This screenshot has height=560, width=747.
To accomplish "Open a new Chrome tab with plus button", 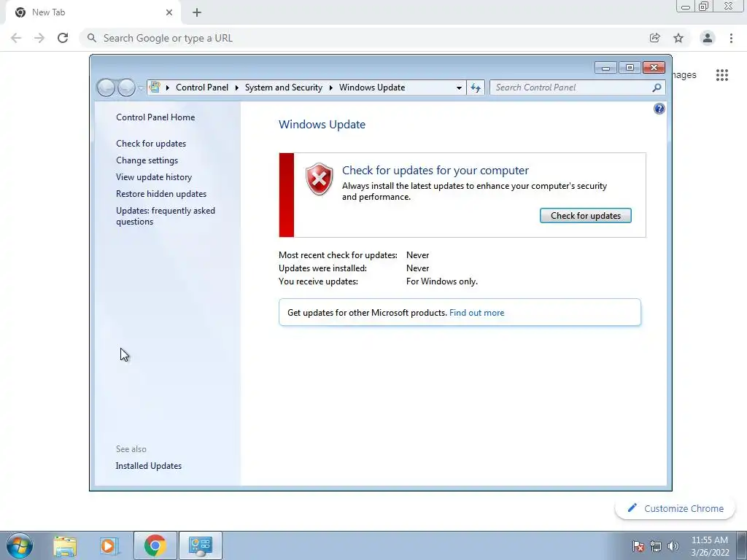I will [197, 12].
